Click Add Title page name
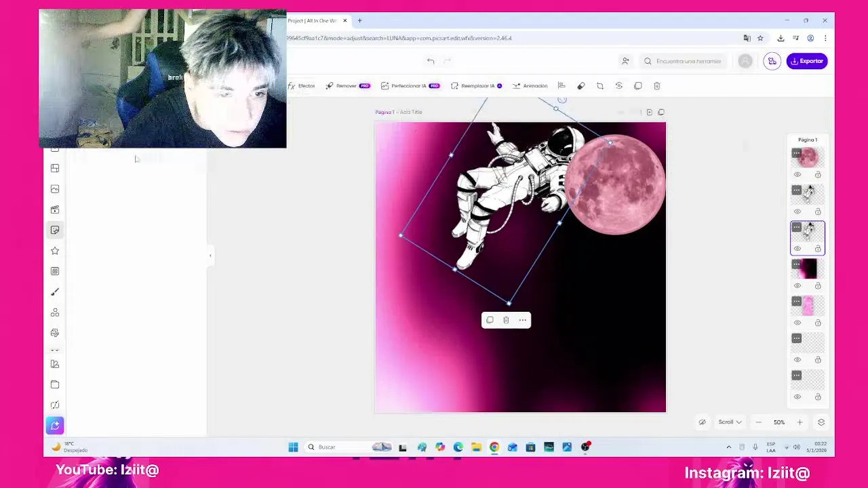The height and width of the screenshot is (488, 868). (x=411, y=112)
